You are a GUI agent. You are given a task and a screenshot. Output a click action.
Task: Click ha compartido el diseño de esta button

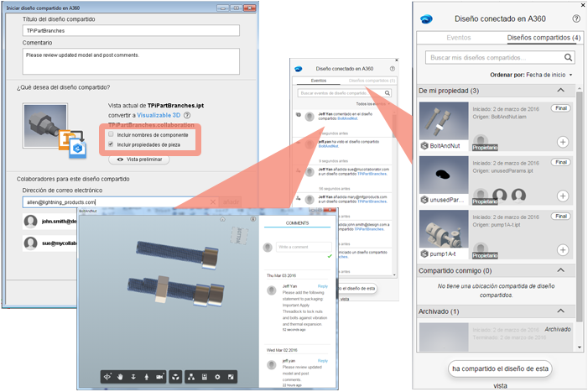click(500, 368)
